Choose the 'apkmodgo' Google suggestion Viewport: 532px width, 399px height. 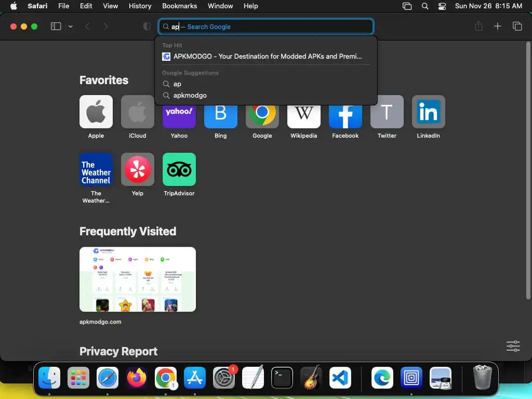(266, 96)
